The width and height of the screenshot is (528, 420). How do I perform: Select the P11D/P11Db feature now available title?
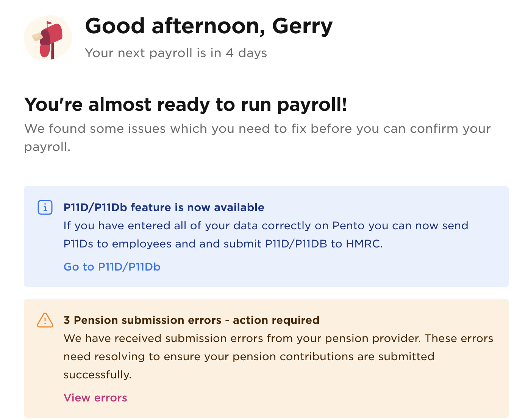coord(164,207)
